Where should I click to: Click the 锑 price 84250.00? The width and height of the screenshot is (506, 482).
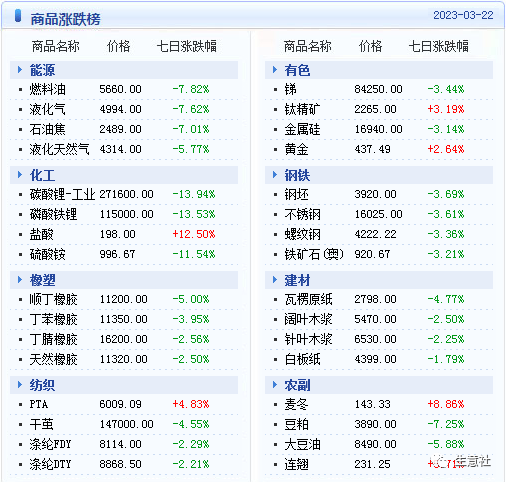coord(378,89)
